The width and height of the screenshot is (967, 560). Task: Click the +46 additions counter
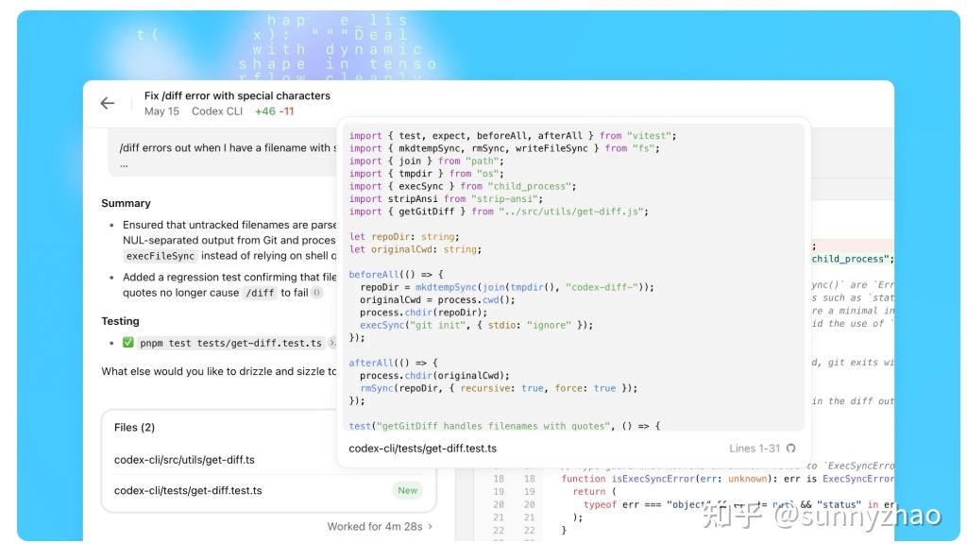click(264, 111)
